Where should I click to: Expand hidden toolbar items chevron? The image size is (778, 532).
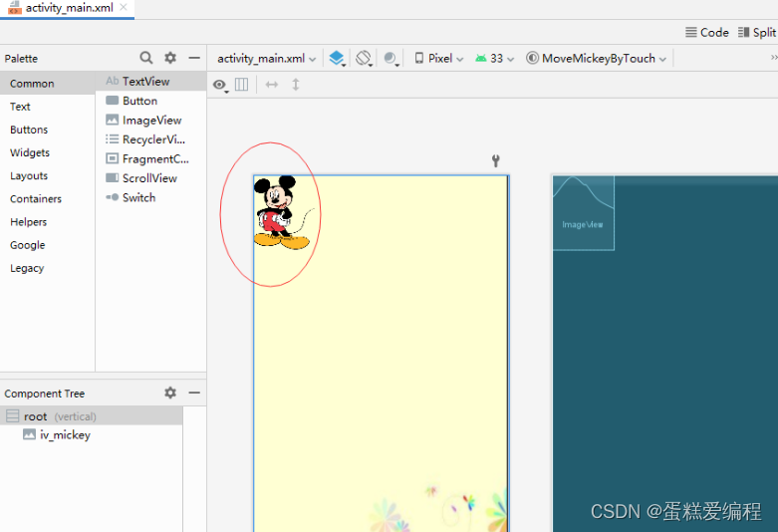coord(774,58)
